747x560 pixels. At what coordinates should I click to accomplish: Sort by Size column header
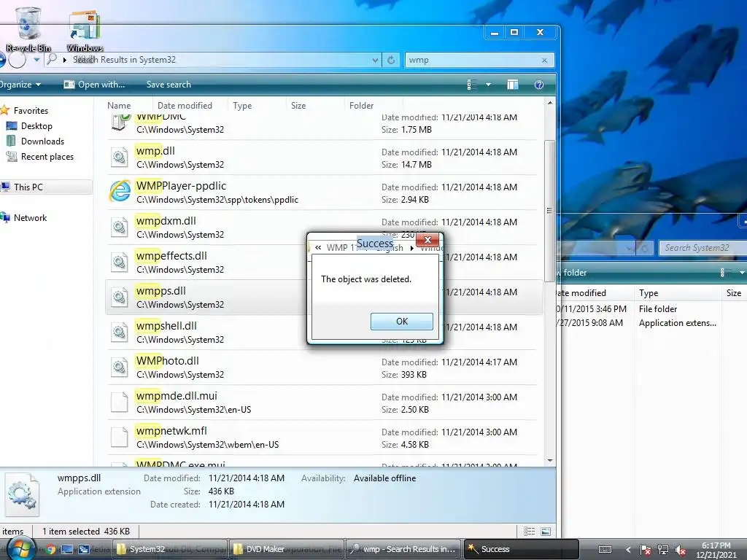[x=298, y=106]
